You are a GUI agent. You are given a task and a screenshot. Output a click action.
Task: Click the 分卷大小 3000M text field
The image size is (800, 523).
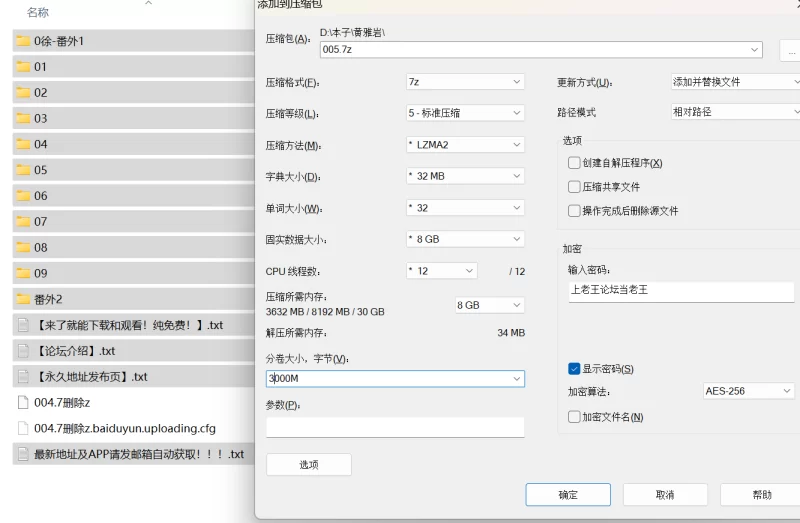pos(395,379)
